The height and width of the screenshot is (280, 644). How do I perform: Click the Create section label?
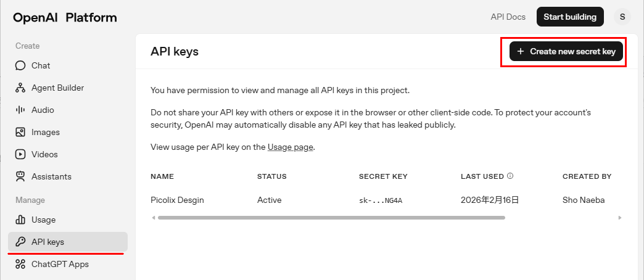point(28,46)
